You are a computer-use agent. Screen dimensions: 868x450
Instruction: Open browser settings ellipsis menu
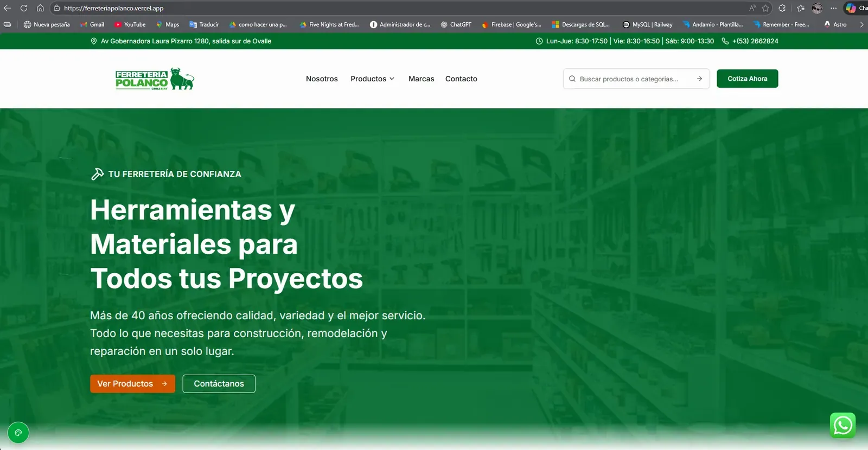pos(833,8)
